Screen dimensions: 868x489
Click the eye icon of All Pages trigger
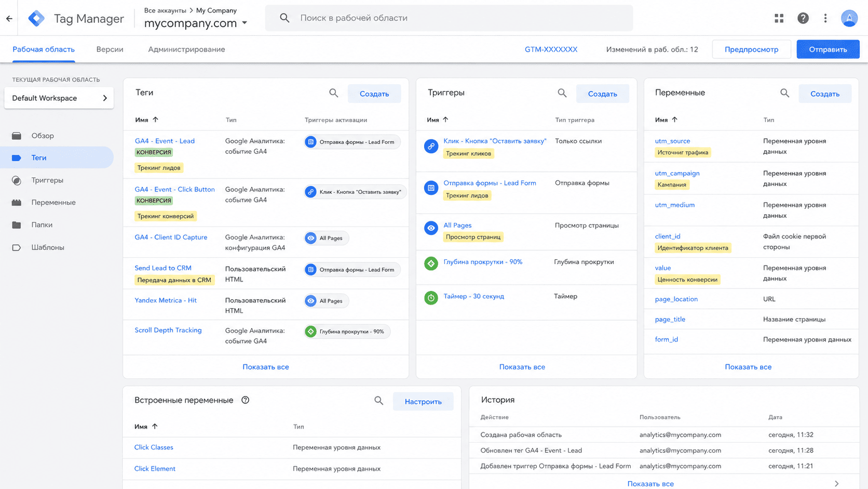click(x=431, y=228)
